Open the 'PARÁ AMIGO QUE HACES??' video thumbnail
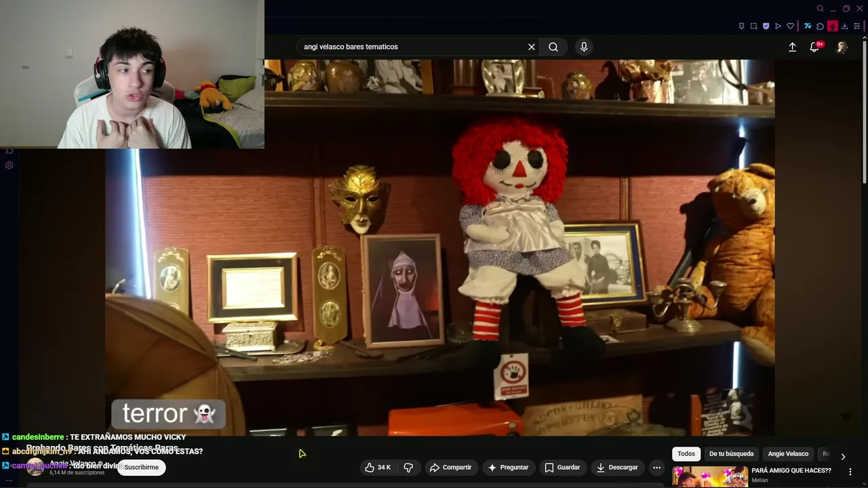The width and height of the screenshot is (868, 488). point(710,476)
